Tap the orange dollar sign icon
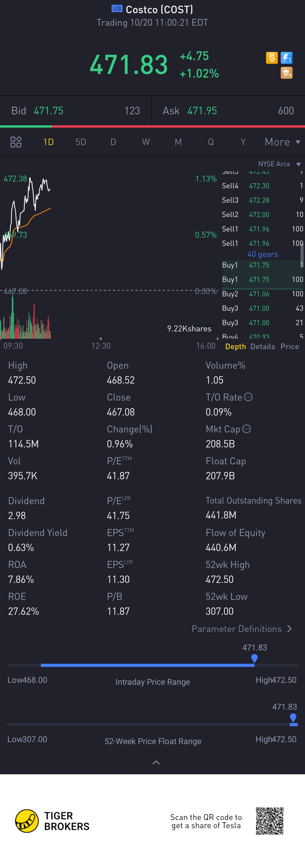305x868 pixels. [272, 58]
